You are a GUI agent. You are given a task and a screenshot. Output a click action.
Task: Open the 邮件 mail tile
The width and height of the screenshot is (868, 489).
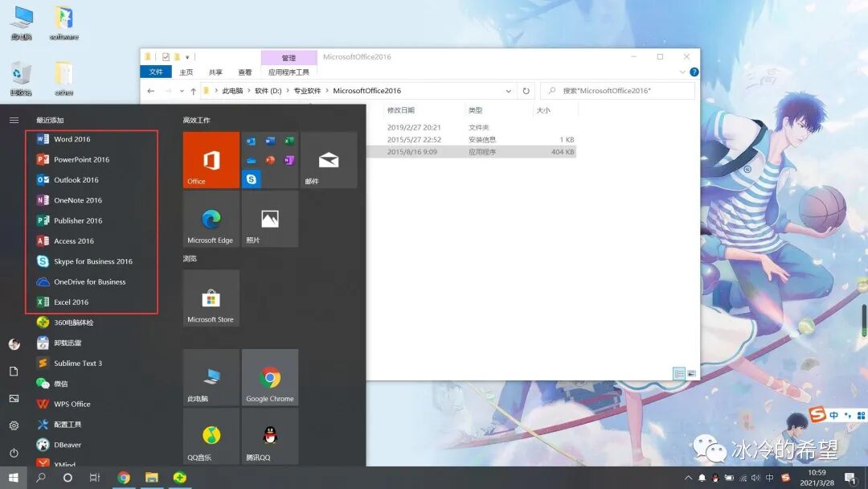point(329,160)
